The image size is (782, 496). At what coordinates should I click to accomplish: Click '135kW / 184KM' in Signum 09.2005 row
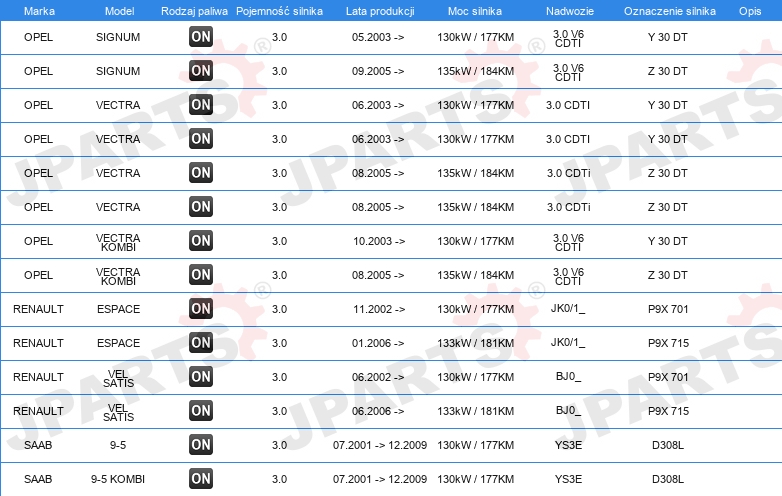pyautogui.click(x=476, y=71)
